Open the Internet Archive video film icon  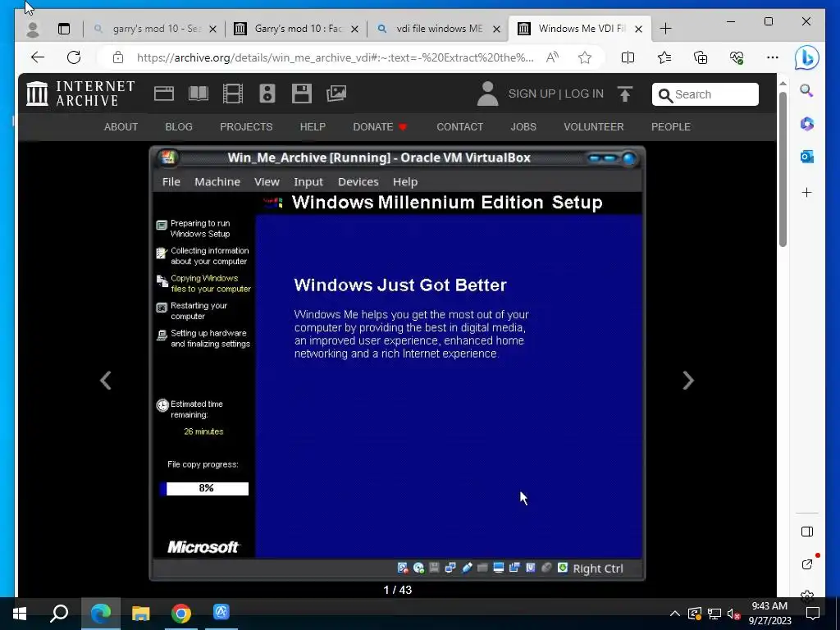coord(232,94)
